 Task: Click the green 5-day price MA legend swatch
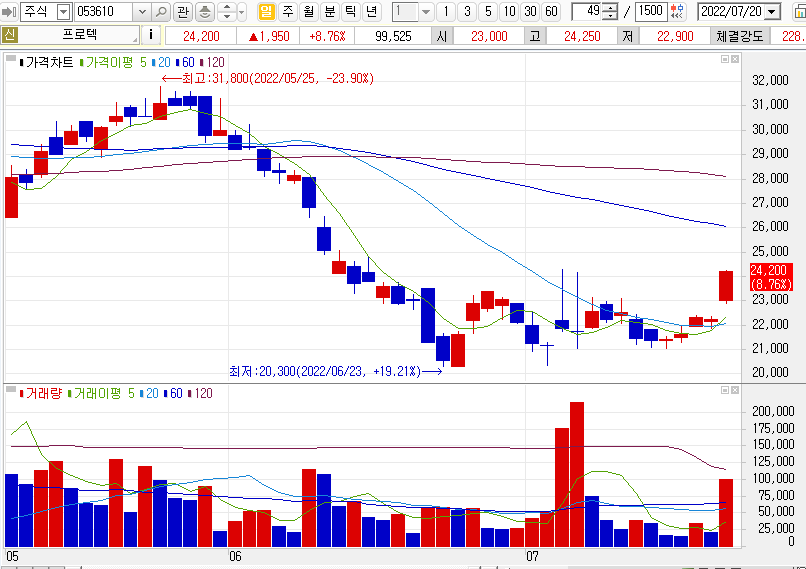(82, 63)
